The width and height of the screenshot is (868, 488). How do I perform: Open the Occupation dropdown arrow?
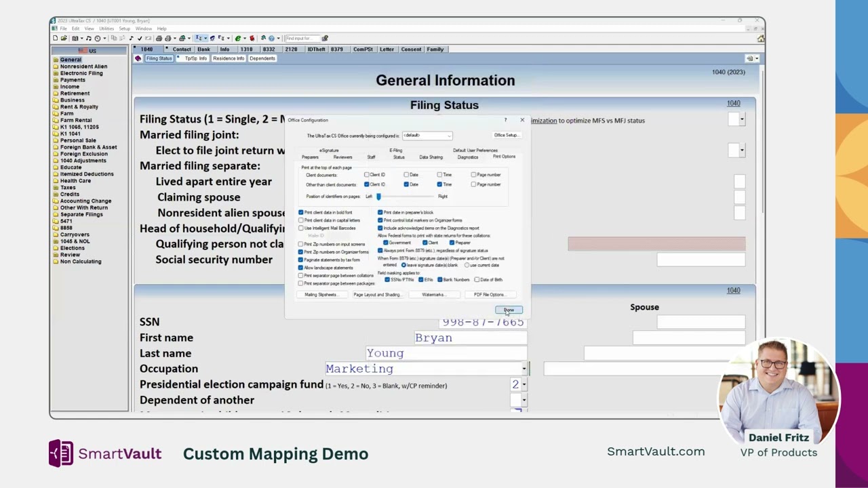(x=524, y=369)
